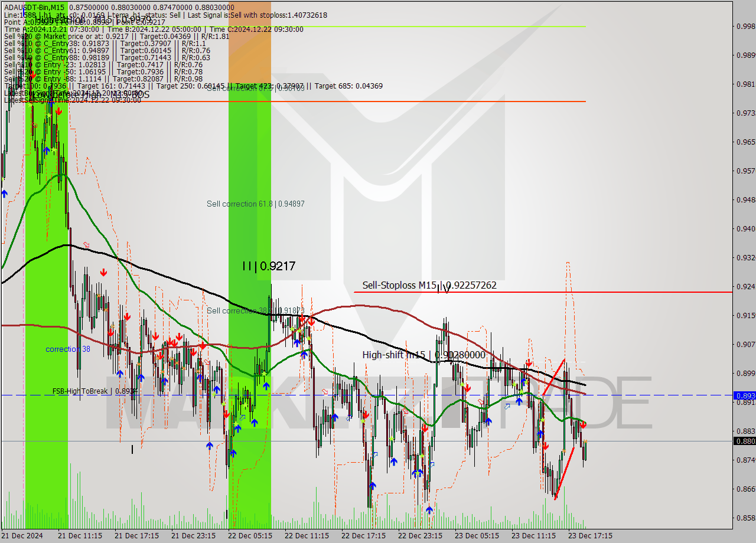
Task: Click the 23 Dec 17:15 time label
Action: 590,536
